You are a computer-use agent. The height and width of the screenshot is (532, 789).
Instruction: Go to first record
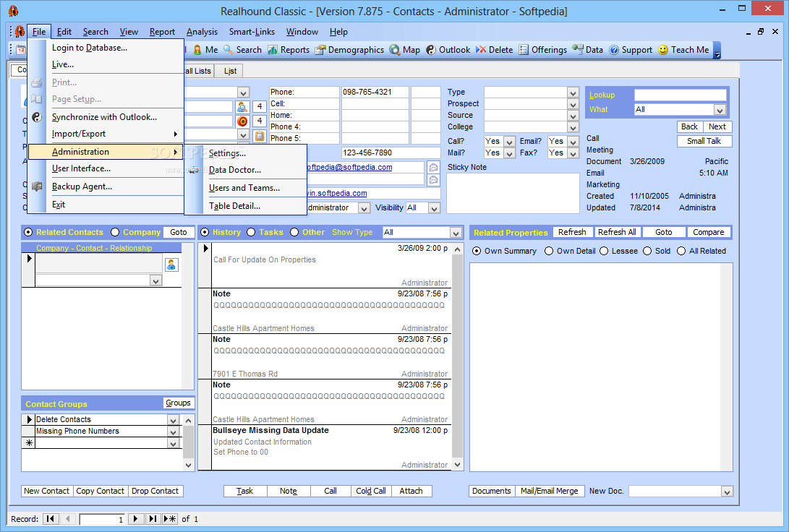tap(51, 519)
